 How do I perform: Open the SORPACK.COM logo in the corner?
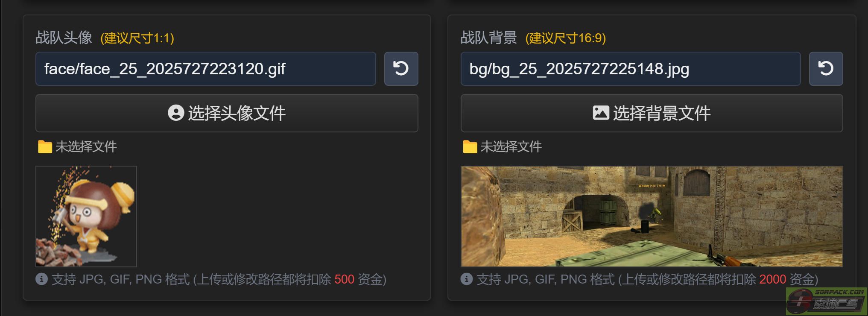pos(827,301)
